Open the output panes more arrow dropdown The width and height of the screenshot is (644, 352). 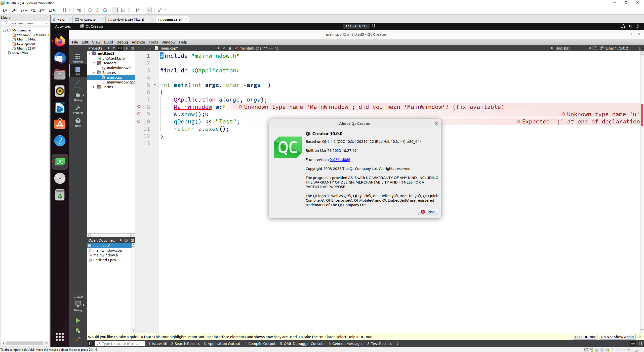click(x=397, y=343)
